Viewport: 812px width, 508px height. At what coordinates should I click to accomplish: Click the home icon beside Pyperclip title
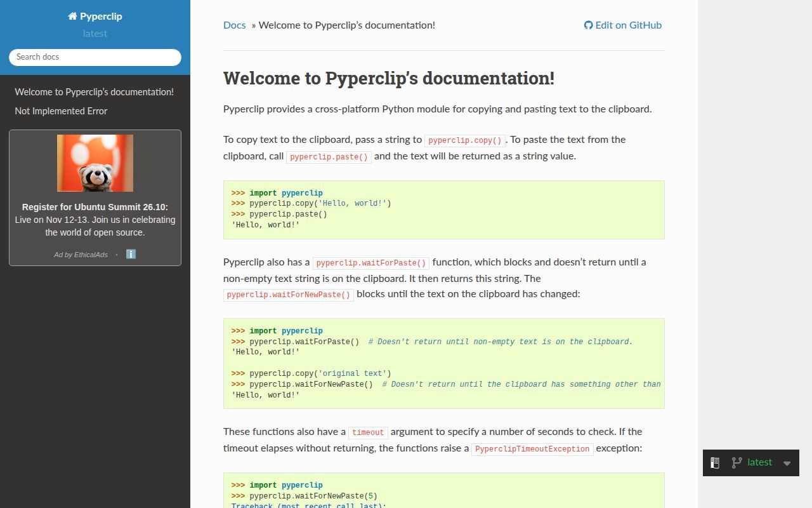click(x=72, y=17)
